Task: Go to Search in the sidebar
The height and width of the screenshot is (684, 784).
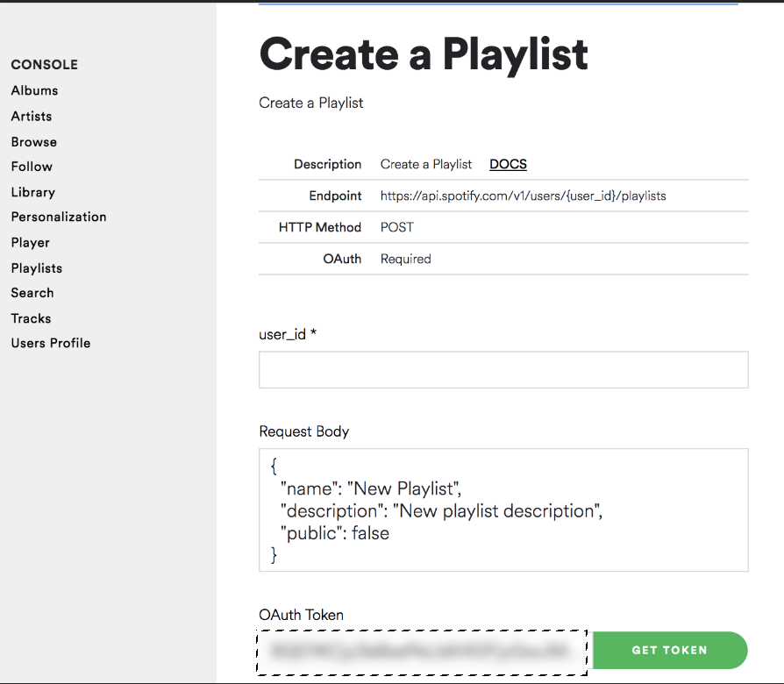Action: [x=32, y=293]
